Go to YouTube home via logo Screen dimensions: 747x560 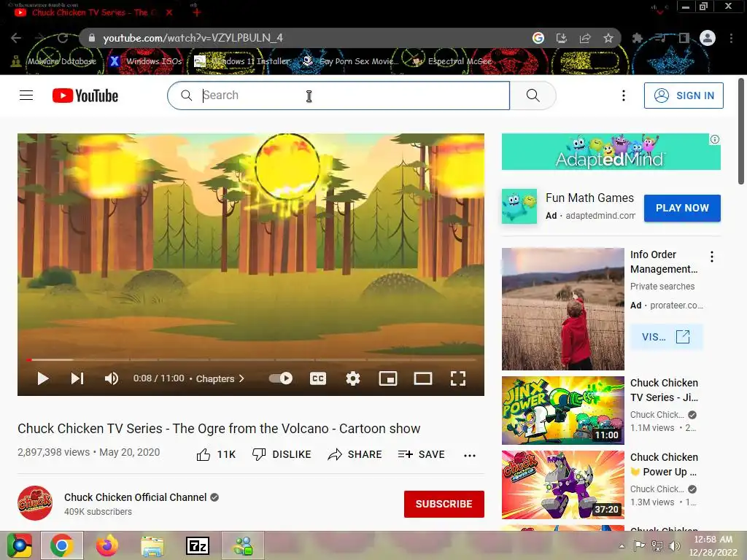85,96
